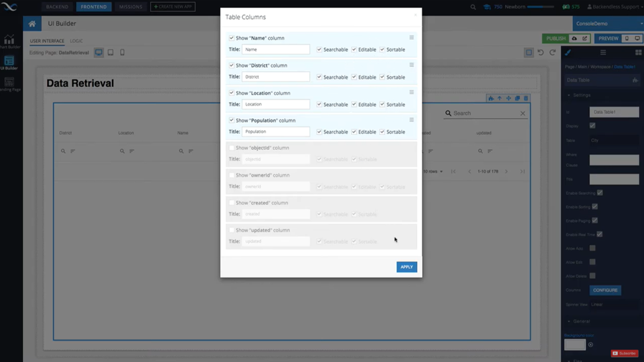This screenshot has width=644, height=362.
Task: Open the rows per page dropdown
Action: click(433, 172)
